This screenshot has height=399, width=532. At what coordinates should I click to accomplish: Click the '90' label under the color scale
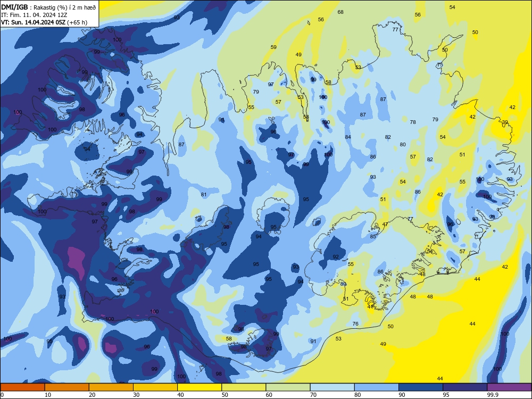coord(402,395)
